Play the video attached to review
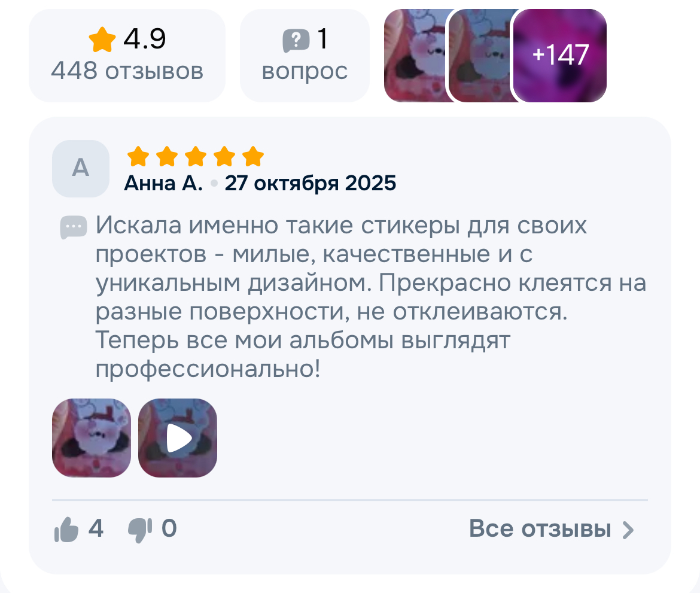 click(178, 438)
